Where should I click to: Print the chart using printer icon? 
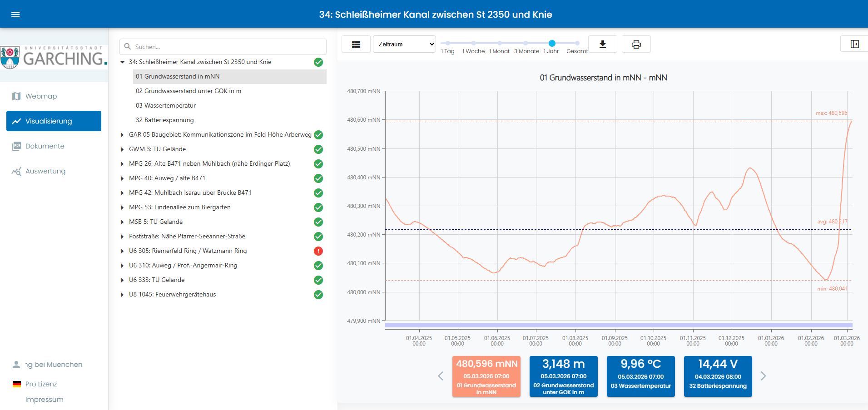click(x=636, y=44)
